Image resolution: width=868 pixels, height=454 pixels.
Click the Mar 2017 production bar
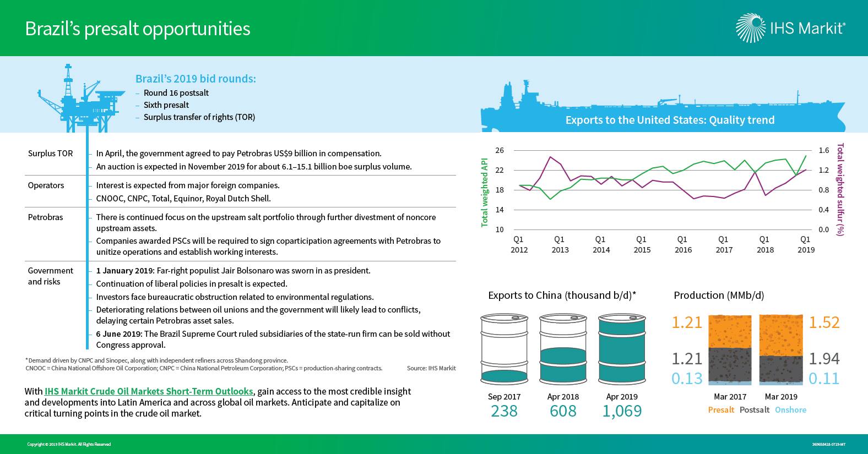tap(730, 349)
